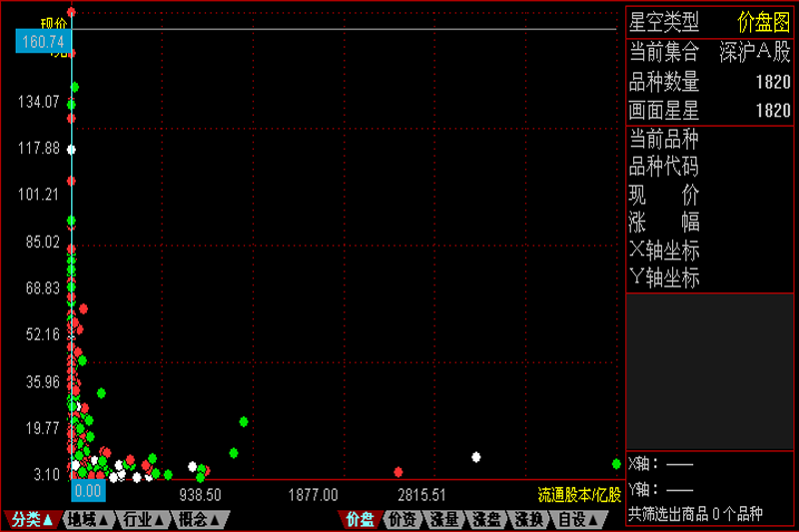Click the 品种数量 row label
Image resolution: width=799 pixels, height=532 pixels.
tap(664, 82)
